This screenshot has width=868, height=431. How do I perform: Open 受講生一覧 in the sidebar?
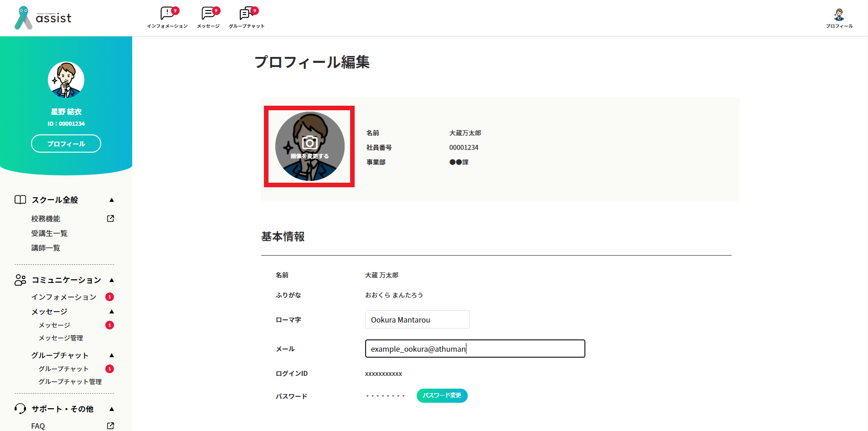49,233
